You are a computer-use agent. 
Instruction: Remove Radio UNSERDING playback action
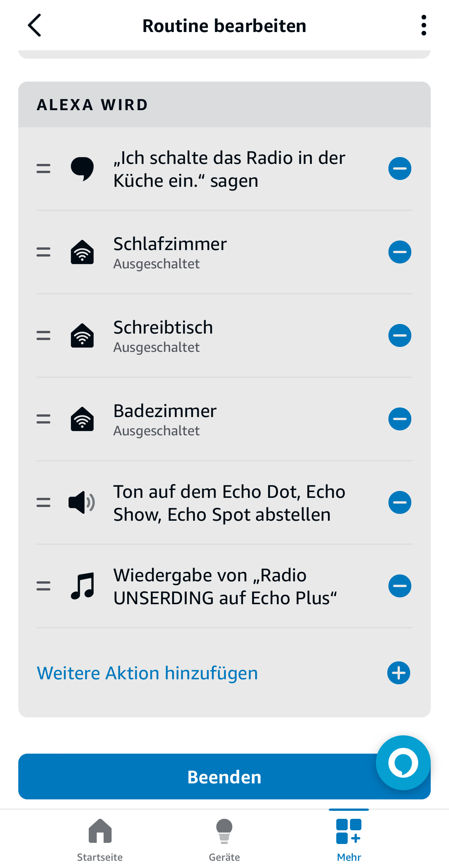point(399,586)
